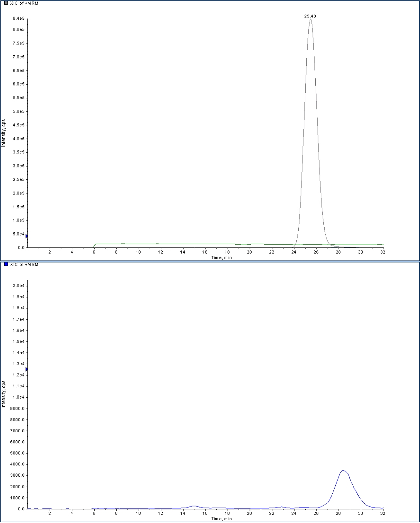The image size is (420, 523).
Task: Click the divider between the two chromatogram panes
Action: [210, 261]
